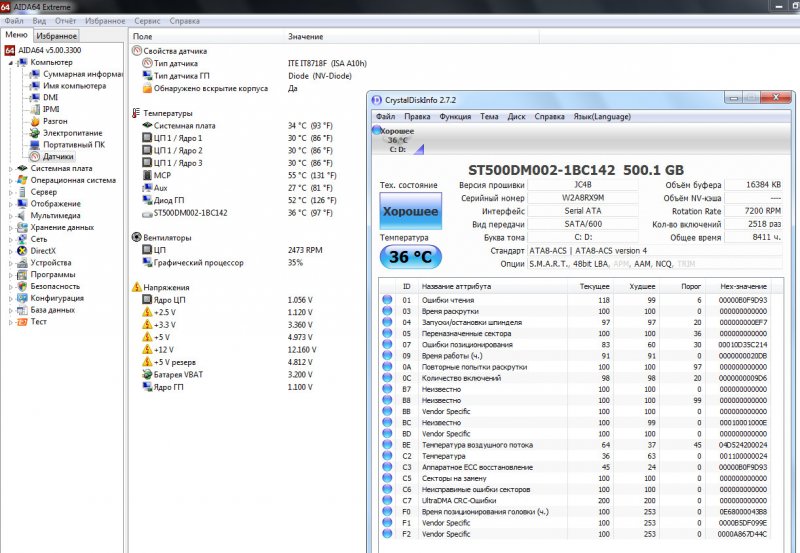
Task: Collapse the Компьютер tree node
Action: point(11,63)
